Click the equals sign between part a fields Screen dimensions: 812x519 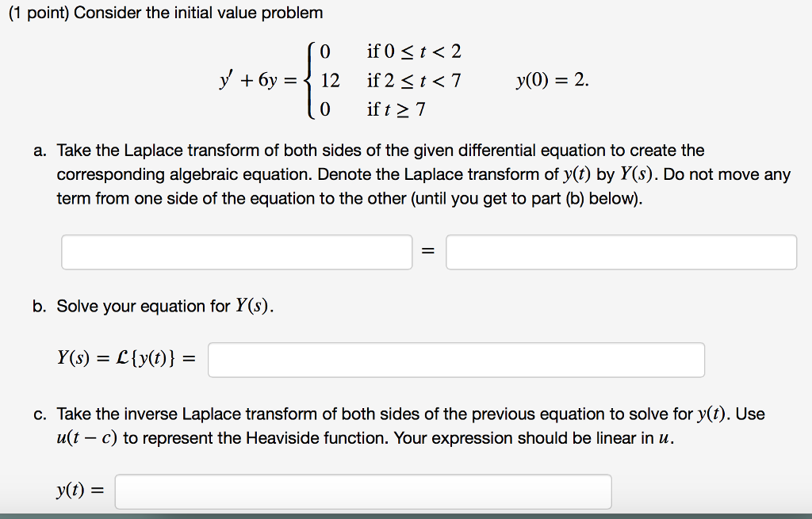click(427, 251)
